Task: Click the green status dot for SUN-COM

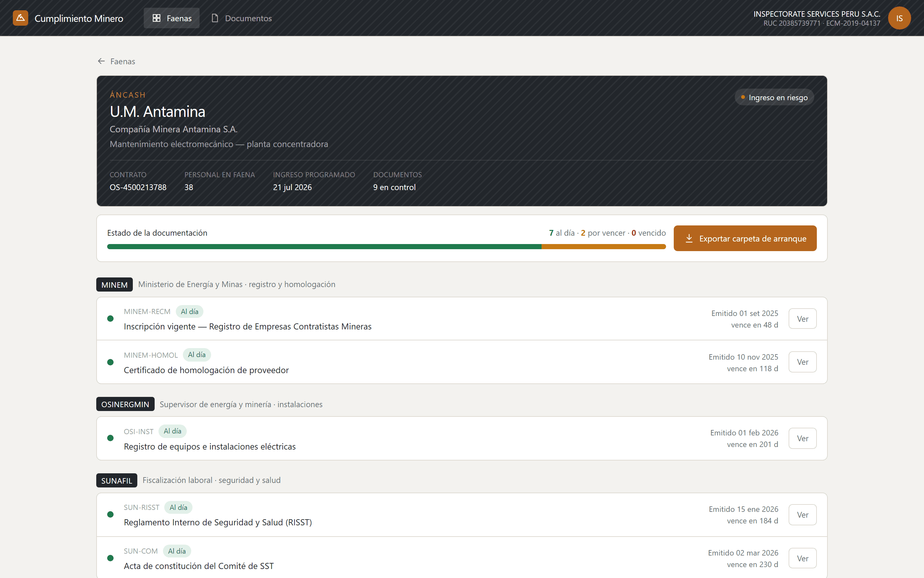Action: point(110,558)
